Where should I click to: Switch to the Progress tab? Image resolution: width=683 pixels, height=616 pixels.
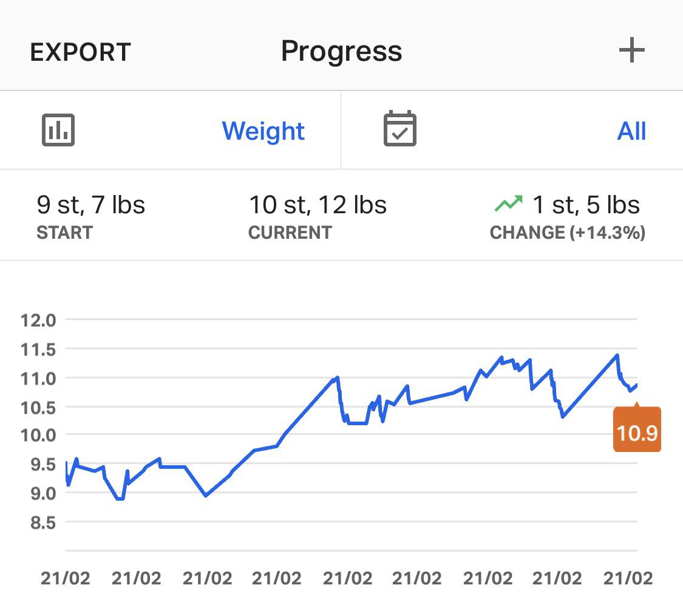341,50
